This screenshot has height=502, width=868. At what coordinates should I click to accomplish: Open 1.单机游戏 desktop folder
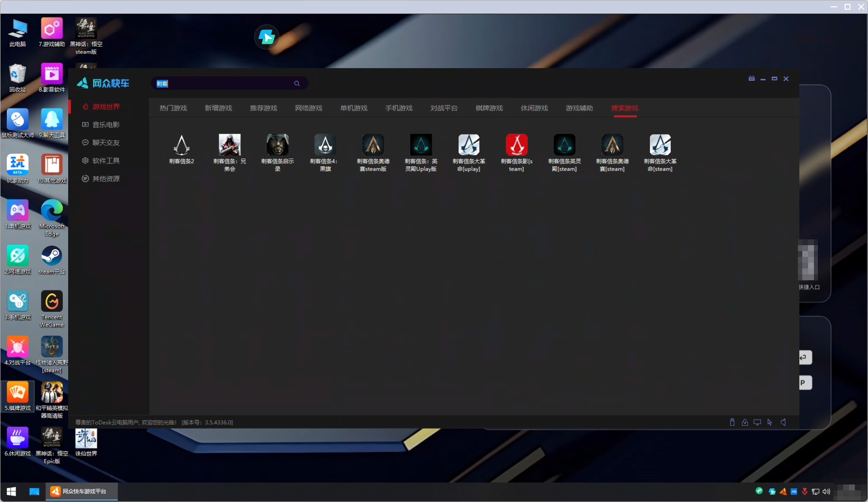tap(18, 215)
